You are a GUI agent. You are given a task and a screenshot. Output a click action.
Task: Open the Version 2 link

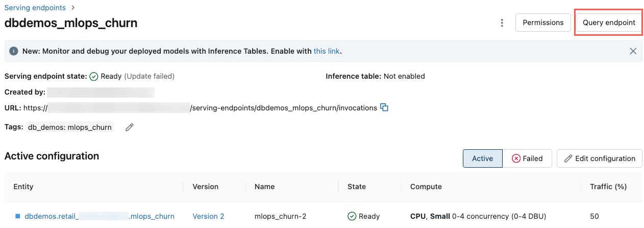(x=208, y=216)
